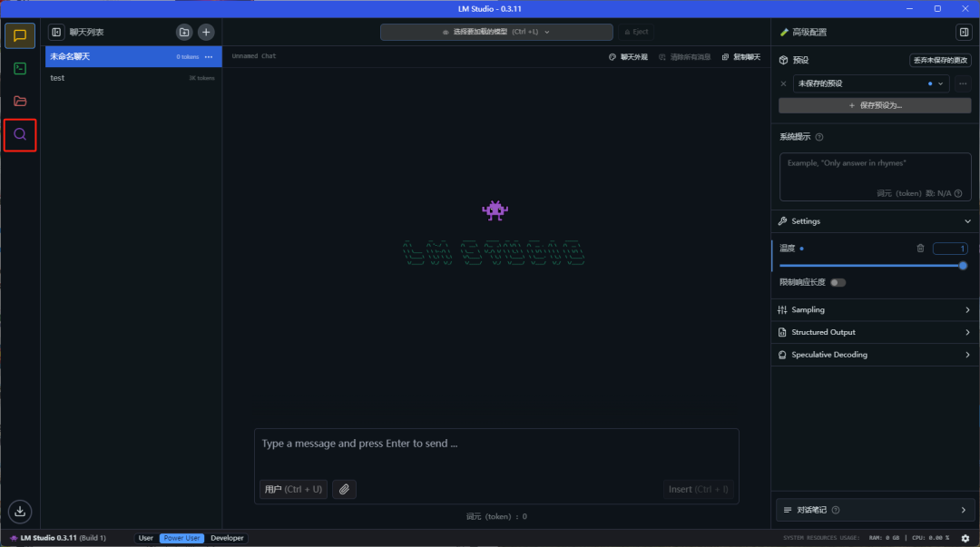The width and height of the screenshot is (980, 547).
Task: Click the Eject model button
Action: click(x=636, y=32)
